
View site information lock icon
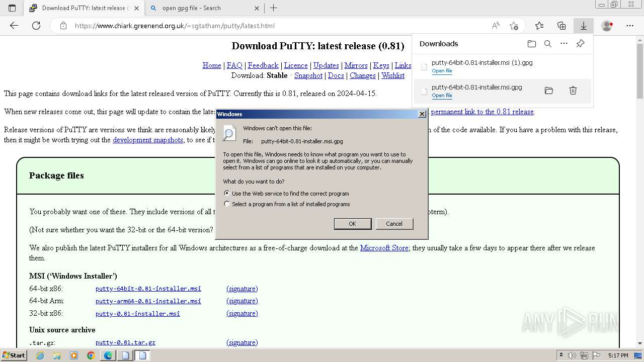point(63,26)
